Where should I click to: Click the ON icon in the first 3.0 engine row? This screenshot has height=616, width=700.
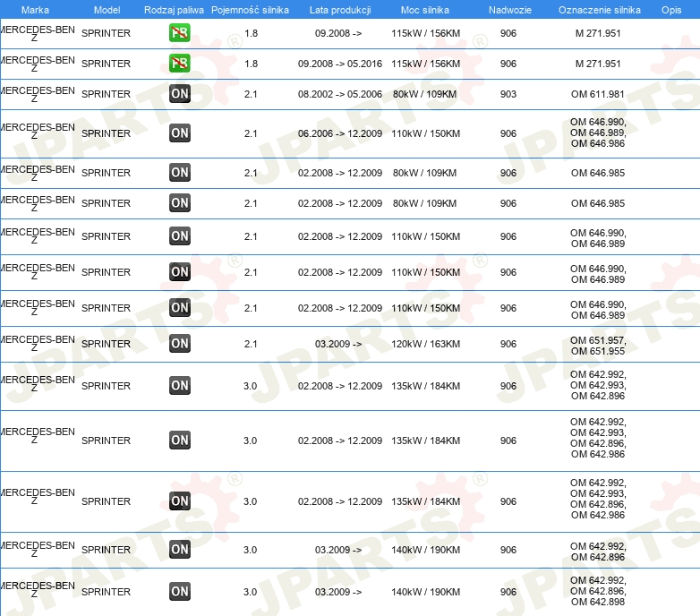click(x=180, y=386)
